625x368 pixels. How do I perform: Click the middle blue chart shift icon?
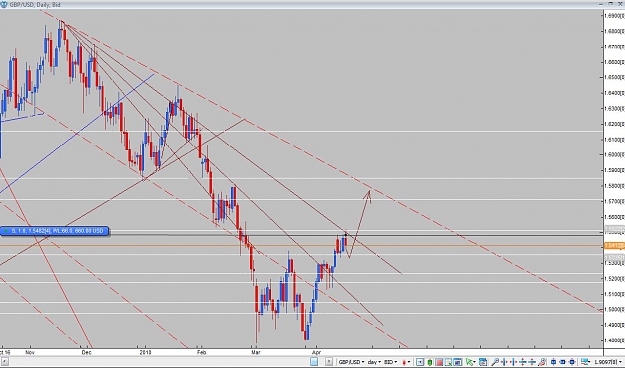coord(563,362)
